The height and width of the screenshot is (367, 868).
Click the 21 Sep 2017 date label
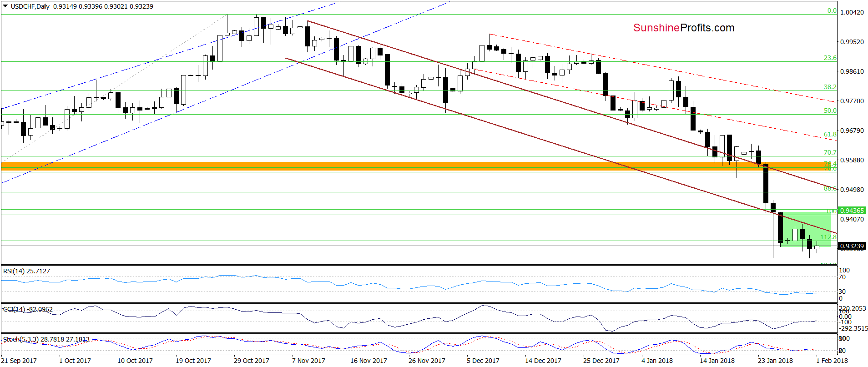click(19, 361)
